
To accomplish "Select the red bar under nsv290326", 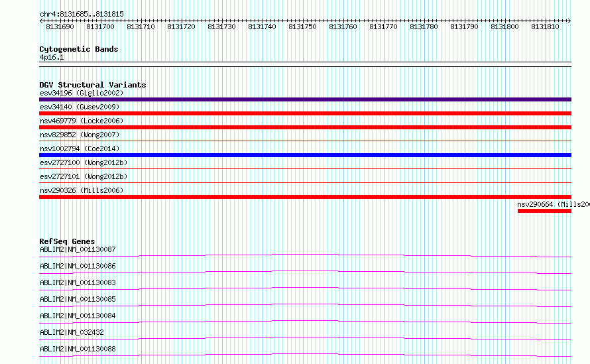I will pyautogui.click(x=305, y=197).
